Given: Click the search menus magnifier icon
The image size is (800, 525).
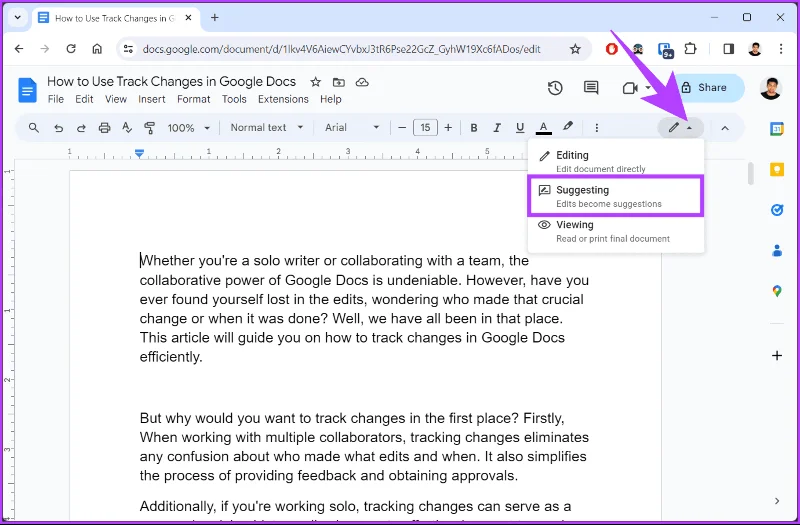Looking at the screenshot, I should (34, 128).
